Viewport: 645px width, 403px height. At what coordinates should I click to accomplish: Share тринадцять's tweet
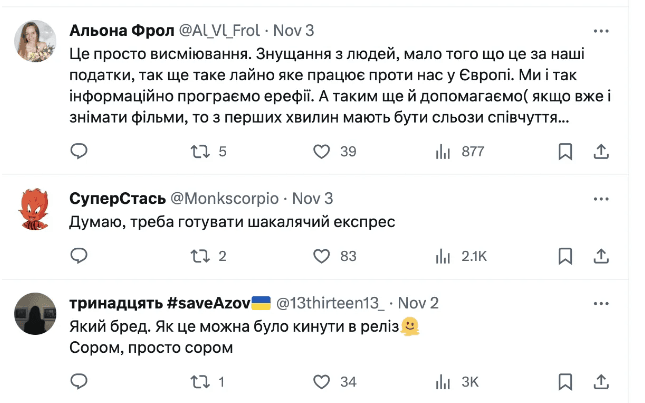[601, 381]
